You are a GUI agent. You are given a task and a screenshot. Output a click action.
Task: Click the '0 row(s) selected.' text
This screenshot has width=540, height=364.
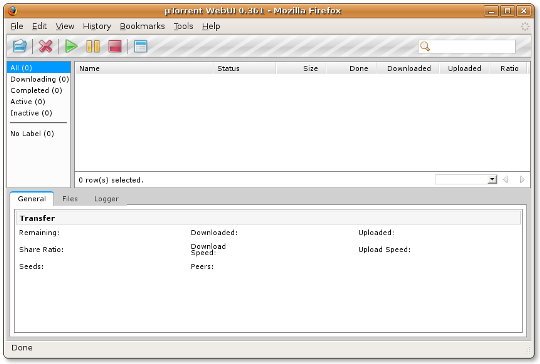point(111,180)
